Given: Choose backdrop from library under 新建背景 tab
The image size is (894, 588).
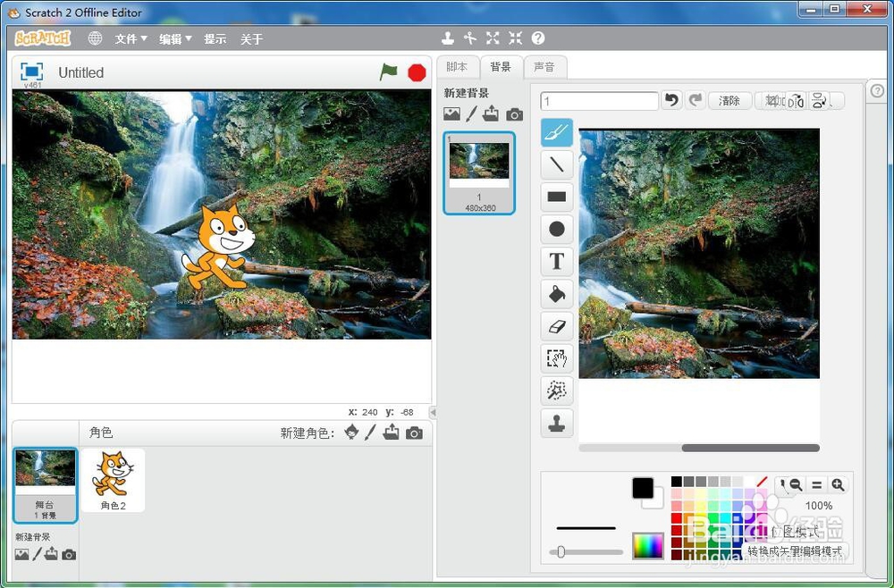Looking at the screenshot, I should (451, 114).
